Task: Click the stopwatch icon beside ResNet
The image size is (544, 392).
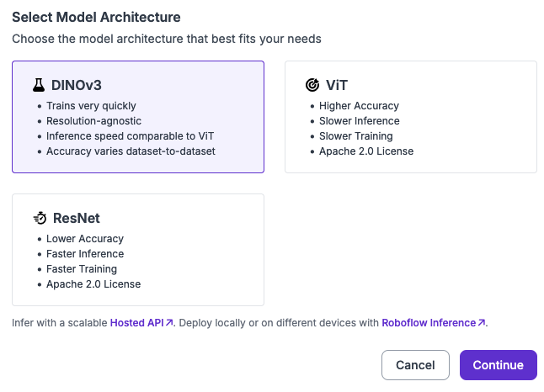Action: tap(40, 218)
